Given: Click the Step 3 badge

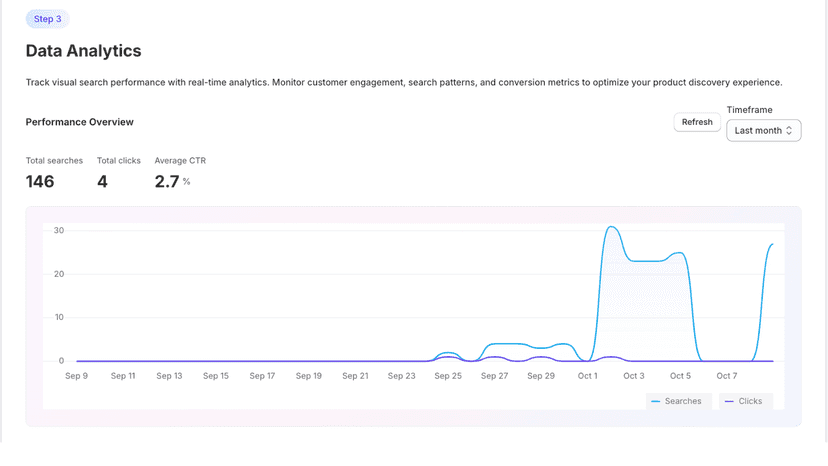Looking at the screenshot, I should tap(48, 19).
